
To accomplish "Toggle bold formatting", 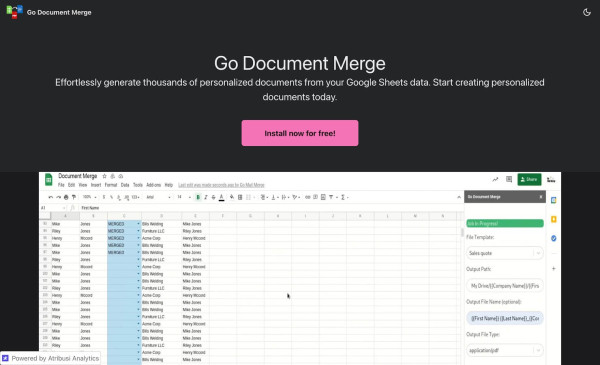I will point(198,197).
